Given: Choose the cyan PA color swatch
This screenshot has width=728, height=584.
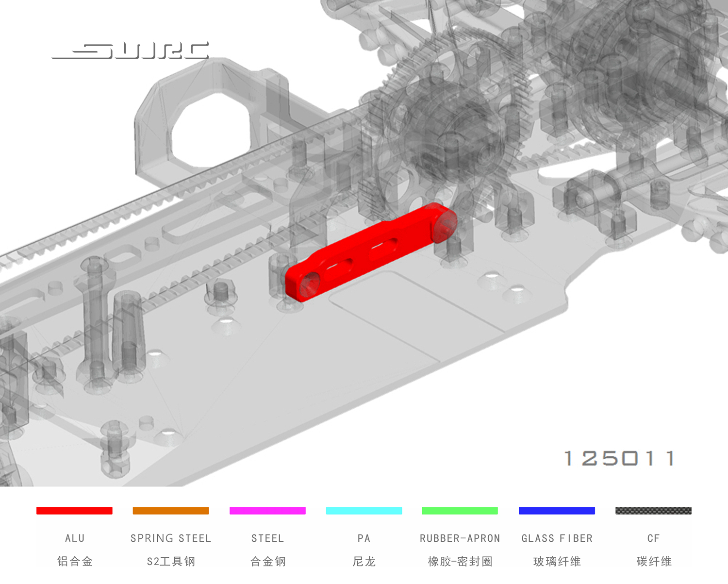Looking at the screenshot, I should (364, 511).
